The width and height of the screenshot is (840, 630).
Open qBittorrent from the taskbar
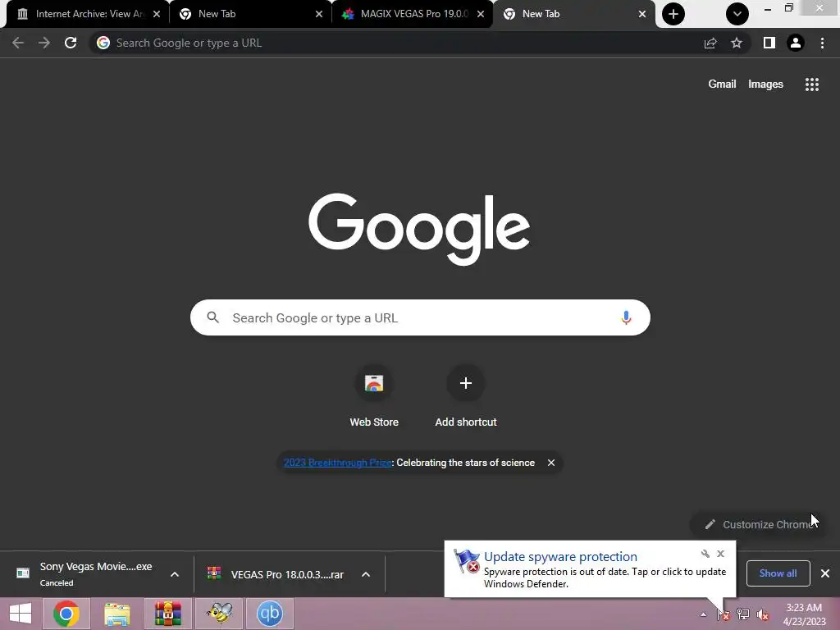[x=270, y=614]
